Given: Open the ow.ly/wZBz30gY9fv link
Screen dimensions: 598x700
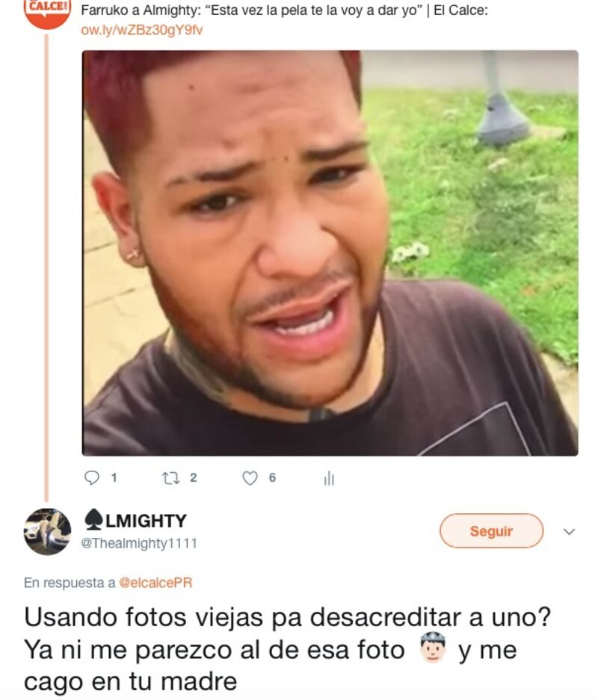Looking at the screenshot, I should click(141, 30).
